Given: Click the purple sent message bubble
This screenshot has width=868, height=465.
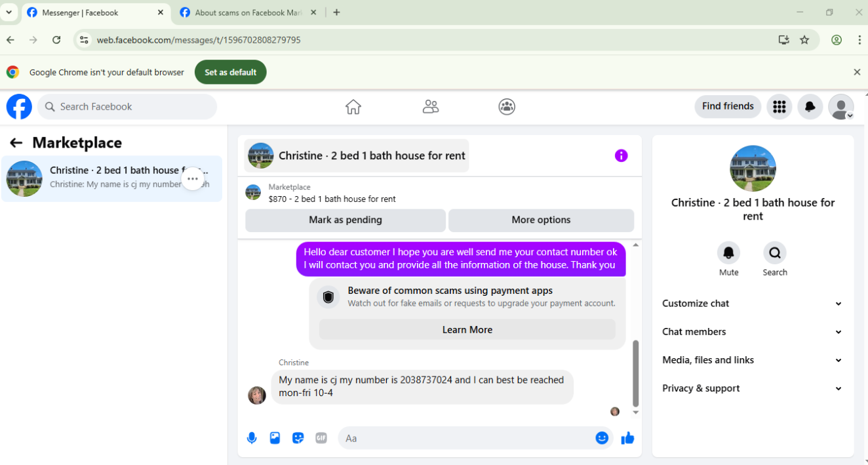Looking at the screenshot, I should [461, 258].
